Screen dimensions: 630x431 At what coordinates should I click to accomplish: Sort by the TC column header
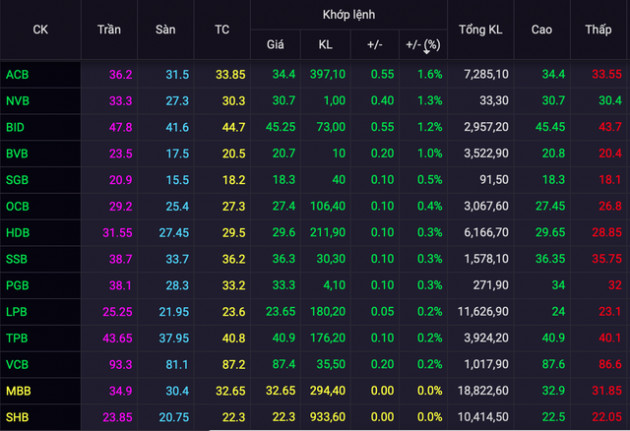coord(222,30)
